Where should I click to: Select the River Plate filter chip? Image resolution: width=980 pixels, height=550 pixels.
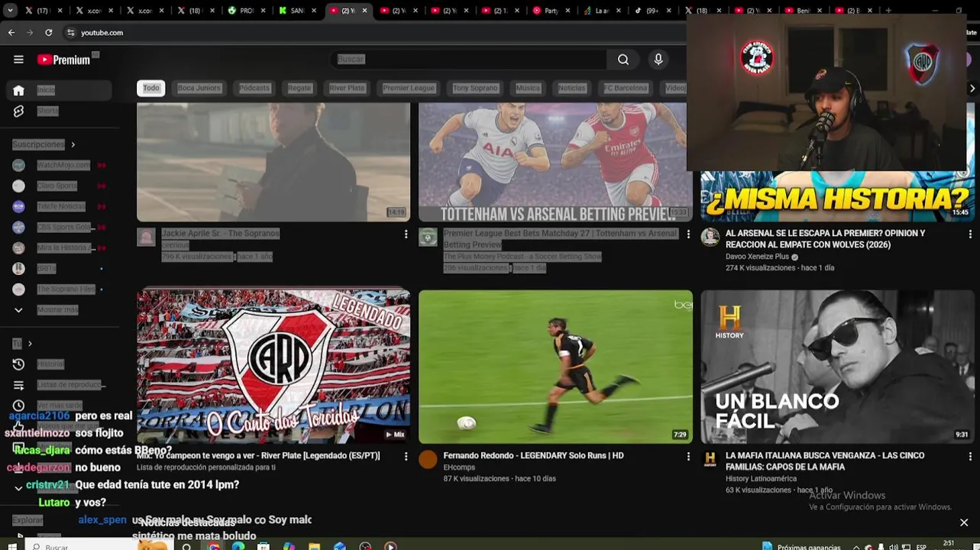347,88
